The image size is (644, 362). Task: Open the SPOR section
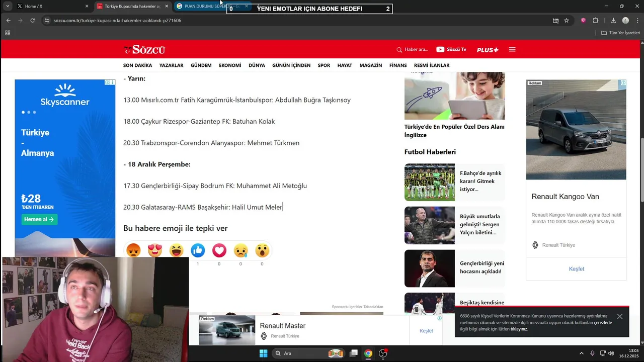coord(324,65)
